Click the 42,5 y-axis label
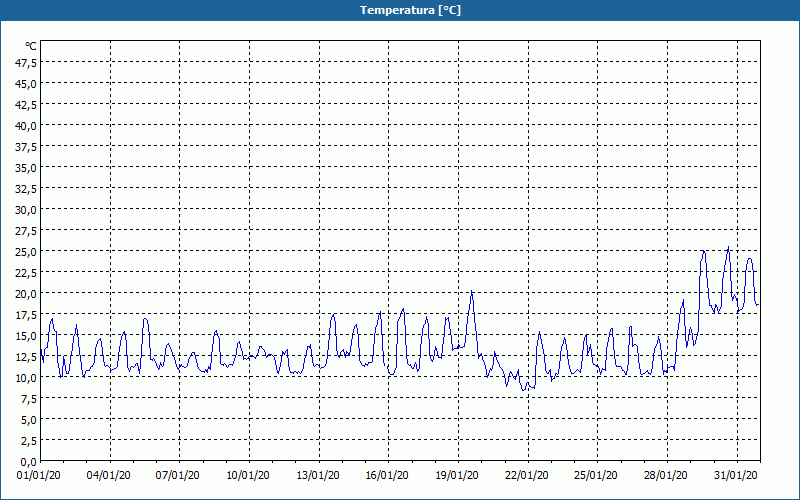 27,105
